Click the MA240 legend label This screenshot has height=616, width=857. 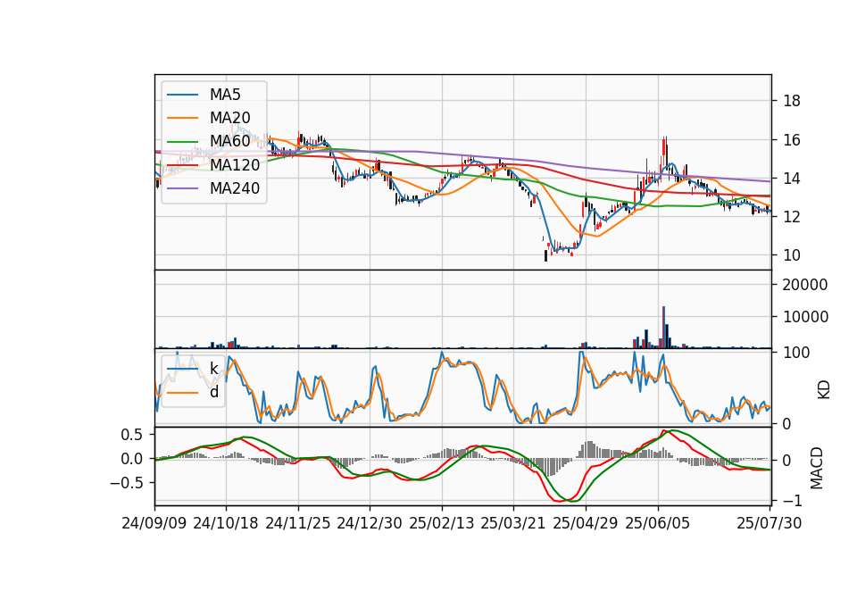235,188
